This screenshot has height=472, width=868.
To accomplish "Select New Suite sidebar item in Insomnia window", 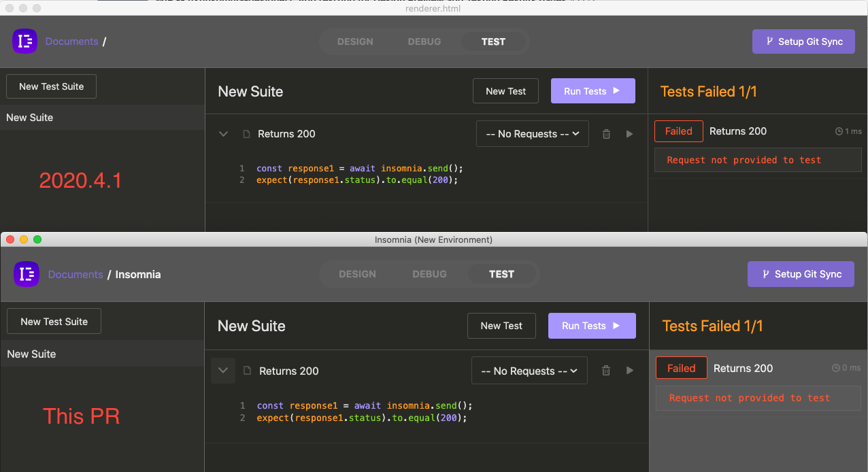I will (x=102, y=354).
